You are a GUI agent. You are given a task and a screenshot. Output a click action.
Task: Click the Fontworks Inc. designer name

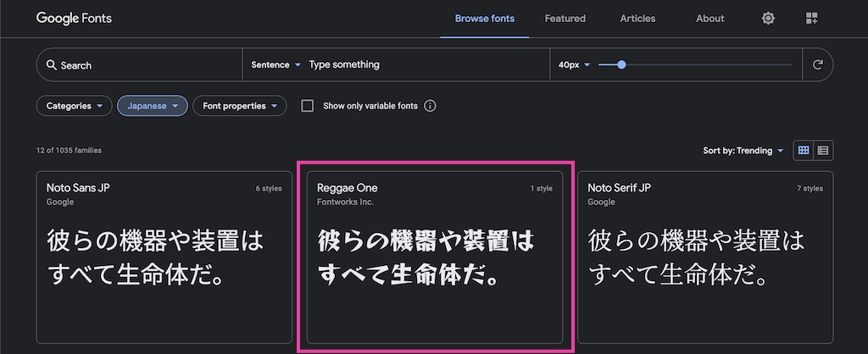point(346,202)
